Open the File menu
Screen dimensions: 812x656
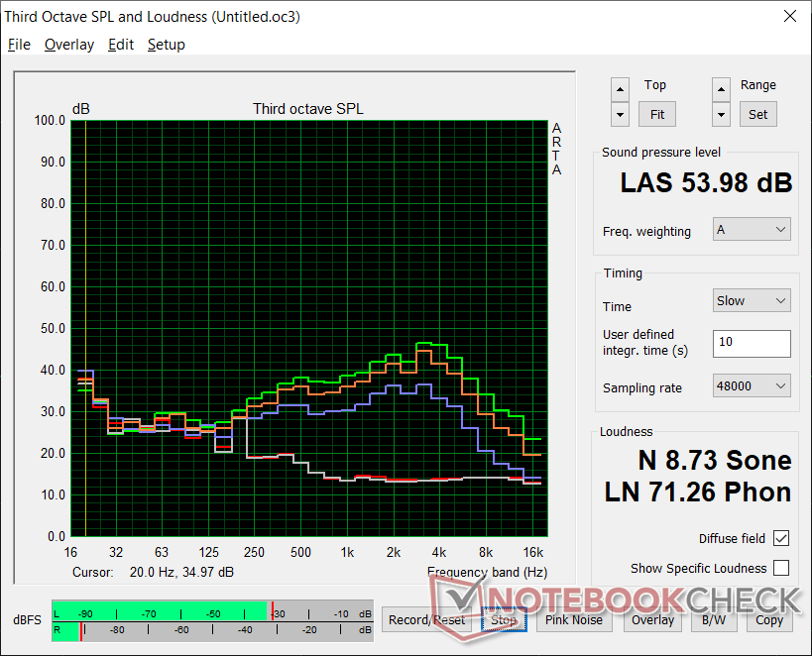19,45
